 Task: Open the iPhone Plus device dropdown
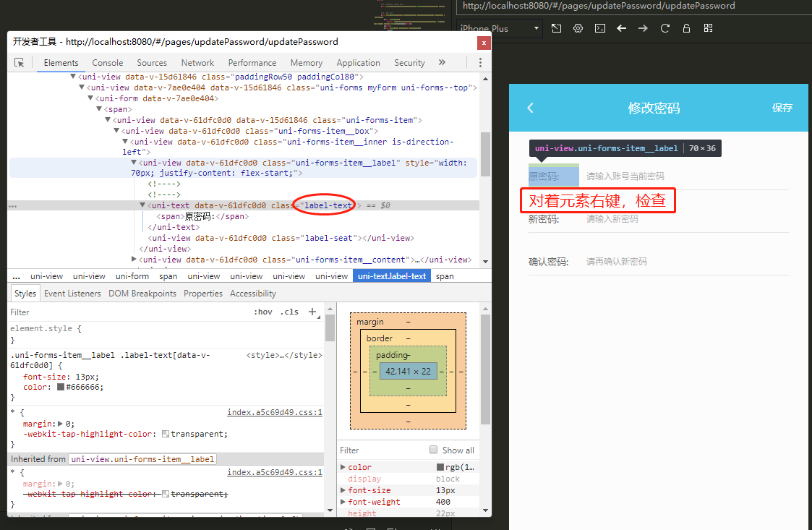[500, 28]
